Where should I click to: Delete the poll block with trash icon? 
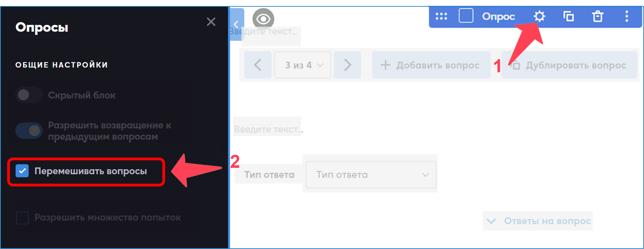point(597,16)
